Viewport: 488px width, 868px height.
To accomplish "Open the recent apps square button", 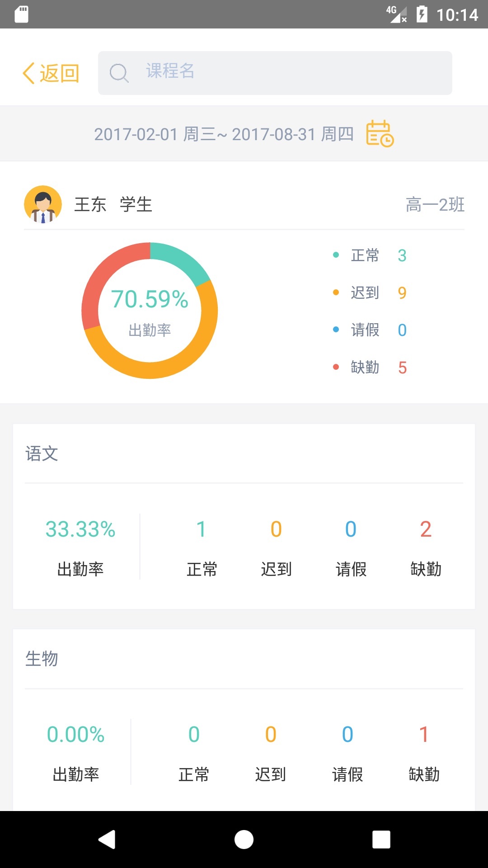I will tap(381, 840).
